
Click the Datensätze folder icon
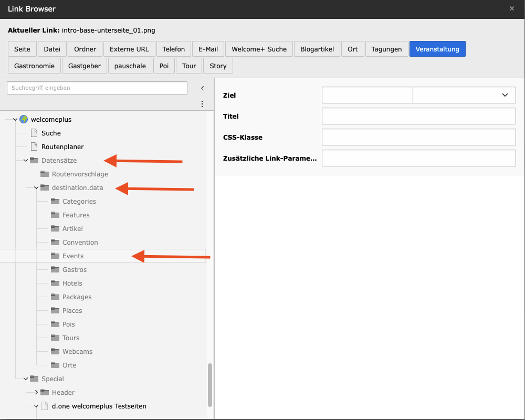[x=34, y=160]
